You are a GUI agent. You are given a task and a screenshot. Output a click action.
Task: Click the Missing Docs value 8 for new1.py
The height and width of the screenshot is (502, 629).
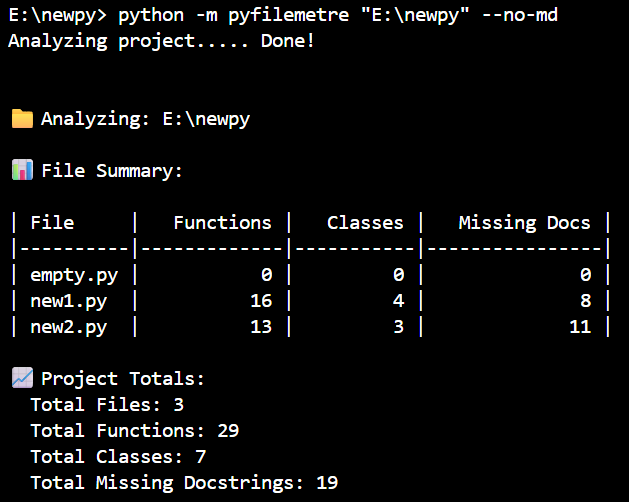(586, 301)
